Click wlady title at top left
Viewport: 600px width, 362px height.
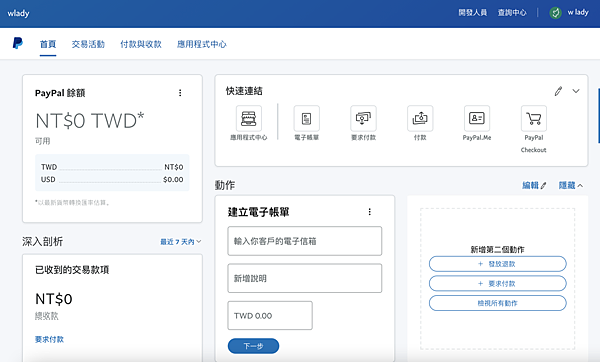click(x=18, y=13)
